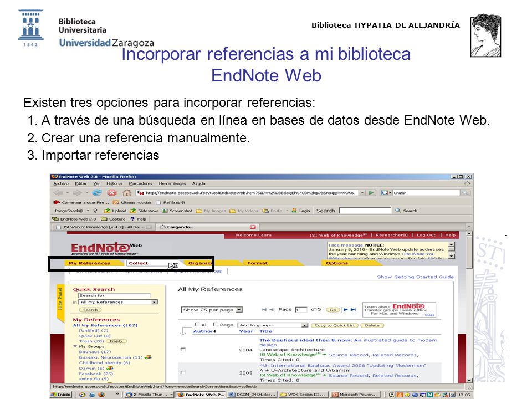The image size is (532, 399).
Task: Click the ImageShack Slideshow icon
Action: click(x=144, y=211)
